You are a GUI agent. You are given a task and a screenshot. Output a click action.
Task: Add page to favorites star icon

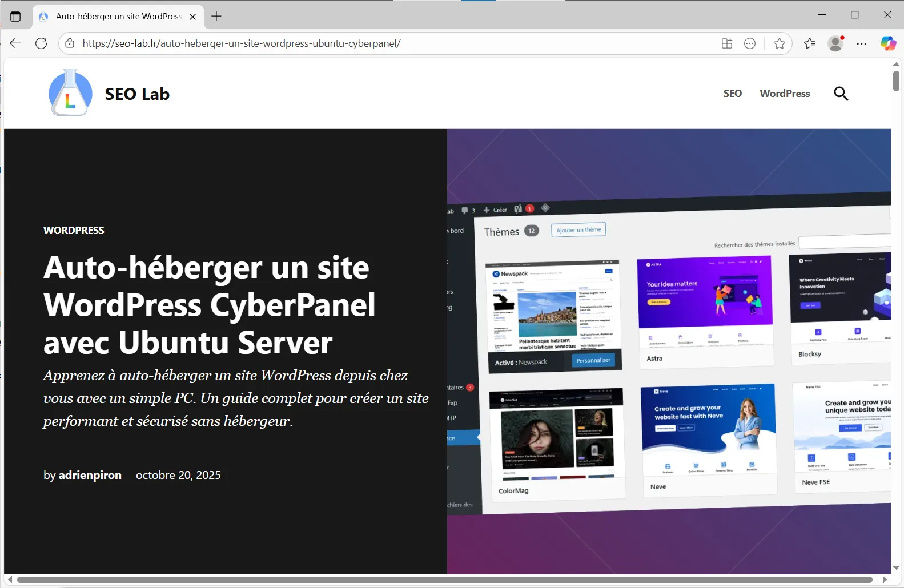[779, 43]
